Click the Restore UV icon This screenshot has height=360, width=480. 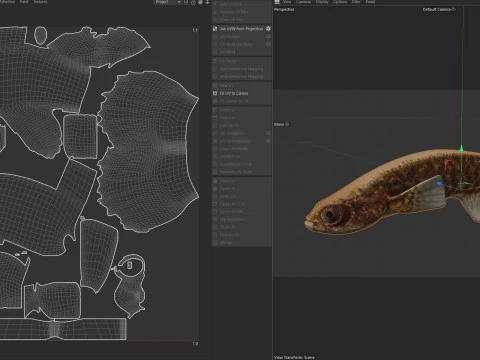[215, 235]
